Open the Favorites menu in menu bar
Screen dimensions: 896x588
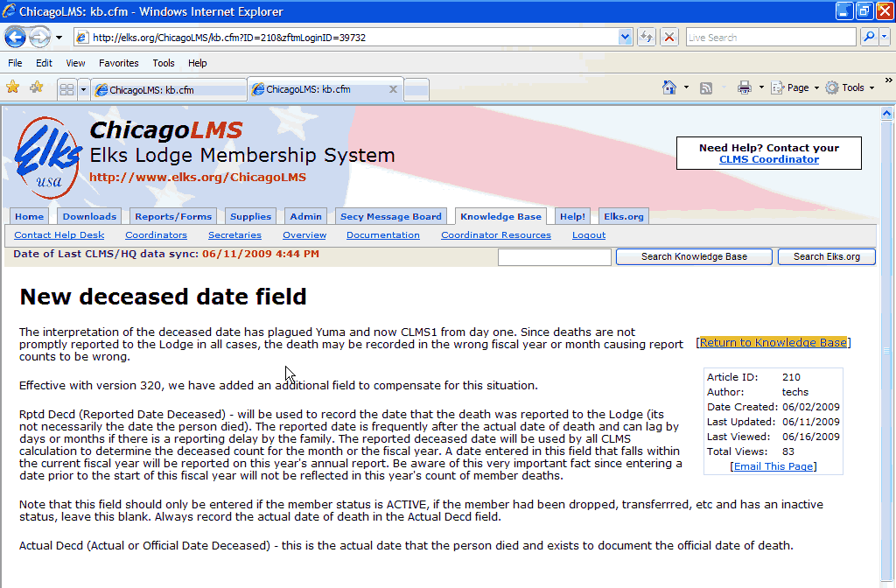118,63
